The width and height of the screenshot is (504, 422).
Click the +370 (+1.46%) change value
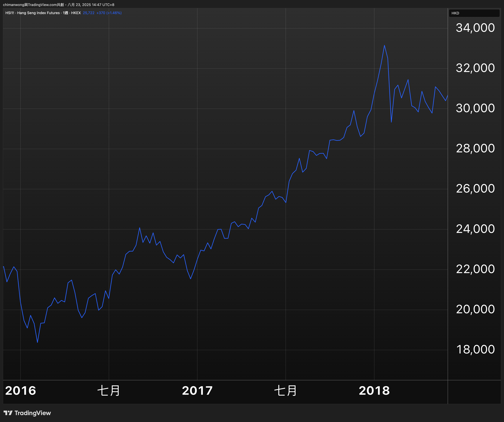109,13
